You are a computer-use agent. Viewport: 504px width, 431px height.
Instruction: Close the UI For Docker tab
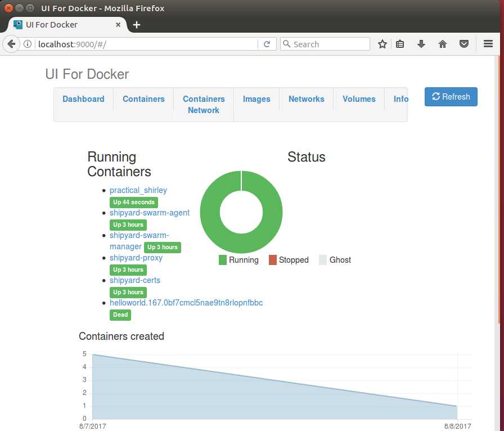coord(118,25)
